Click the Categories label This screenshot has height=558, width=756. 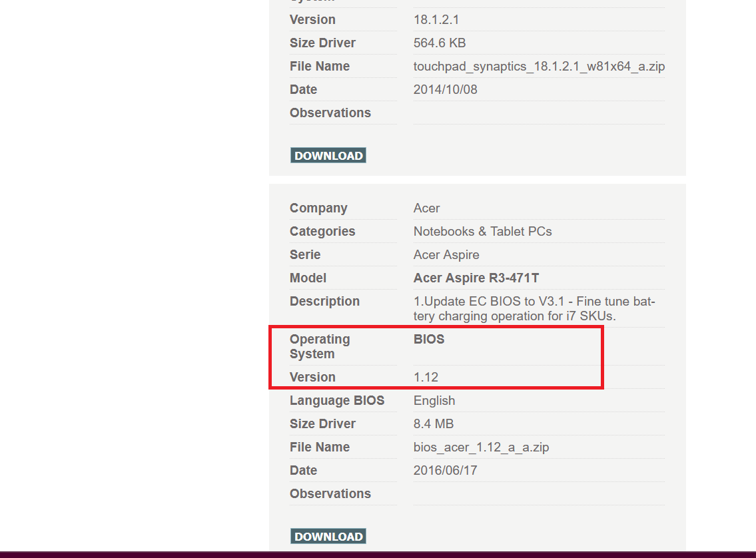click(x=322, y=231)
